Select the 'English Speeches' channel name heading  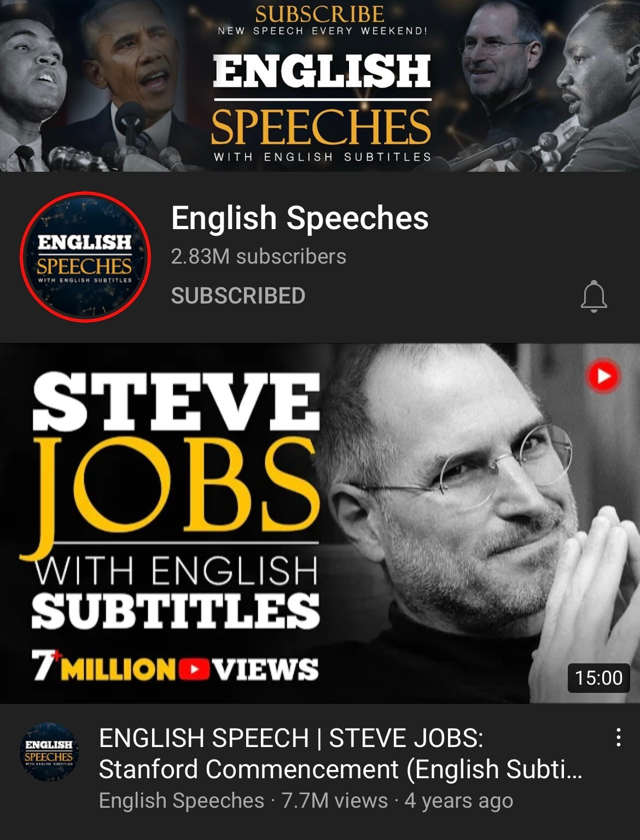click(x=300, y=218)
